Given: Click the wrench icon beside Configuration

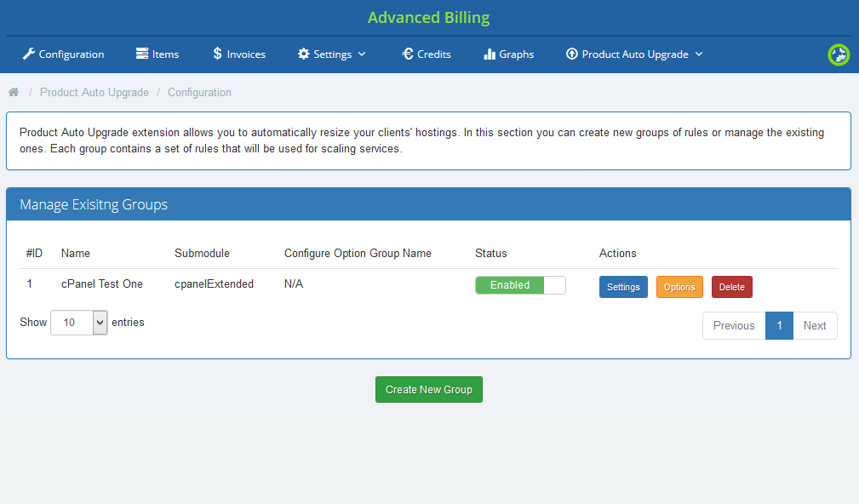Looking at the screenshot, I should 28,54.
